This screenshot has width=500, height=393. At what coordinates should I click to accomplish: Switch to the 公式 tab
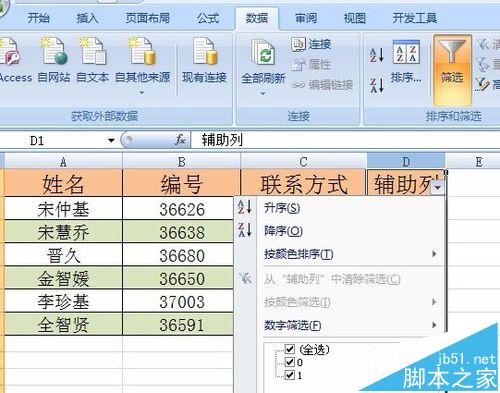pyautogui.click(x=208, y=18)
